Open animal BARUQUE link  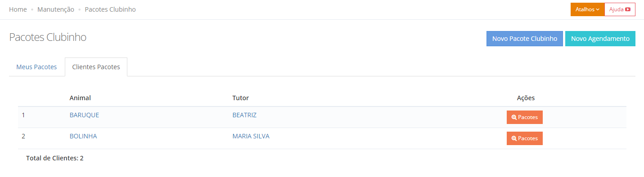click(84, 115)
